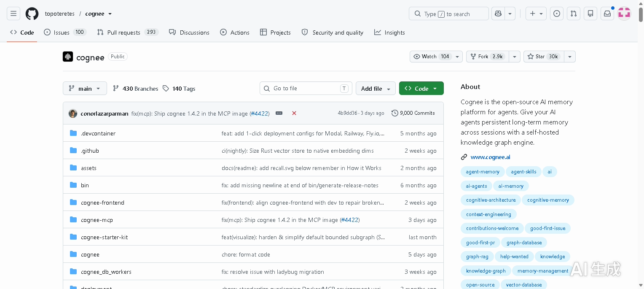Viewport: 644px width, 289px height.
Task: Expand the Add file dropdown
Action: (x=376, y=89)
